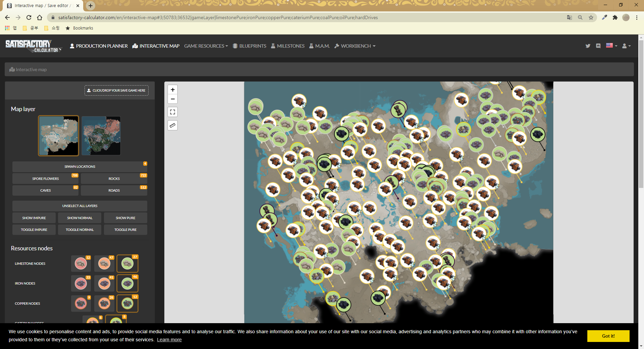Viewport: 644px width, 349px height.
Task: Click Toggle Impure button
Action: [x=34, y=230]
